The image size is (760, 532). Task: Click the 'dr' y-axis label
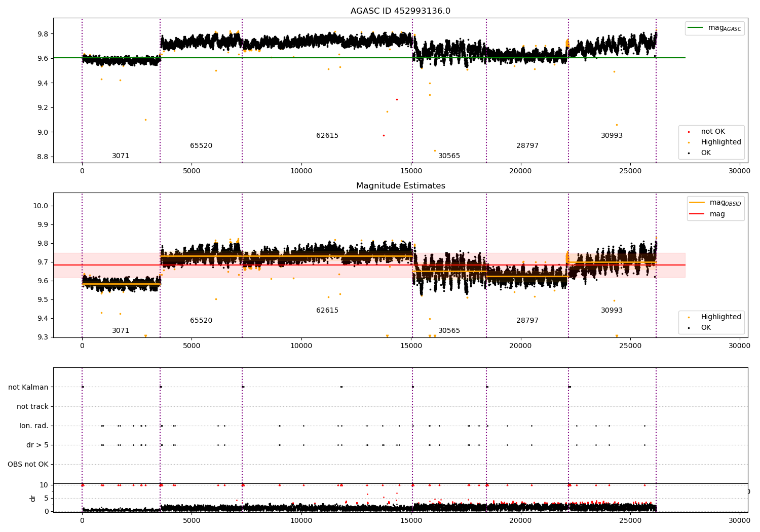[x=33, y=499]
